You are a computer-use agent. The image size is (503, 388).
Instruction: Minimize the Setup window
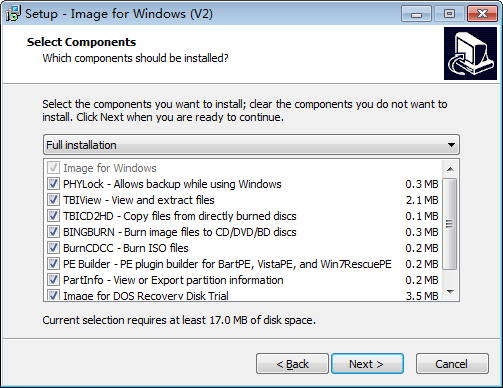[x=416, y=14]
